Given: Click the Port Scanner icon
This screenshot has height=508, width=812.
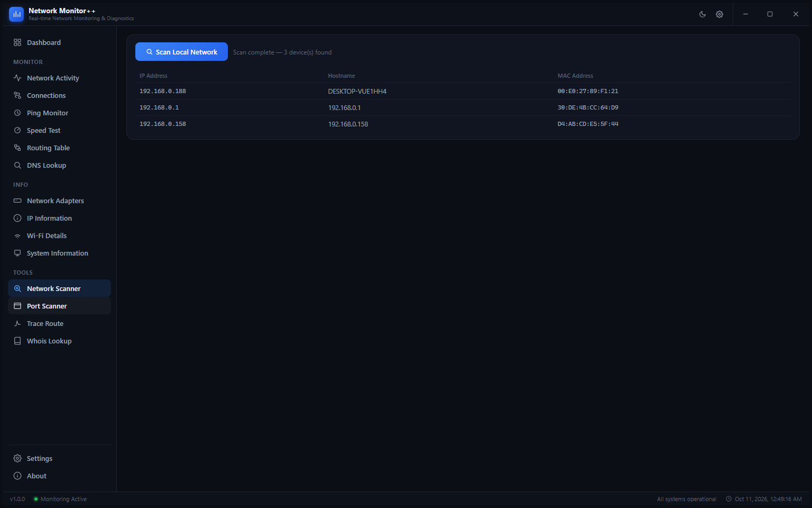Looking at the screenshot, I should 17,306.
